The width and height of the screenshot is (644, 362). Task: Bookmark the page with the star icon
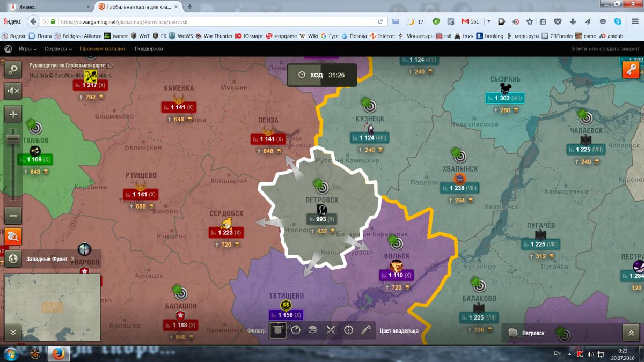(530, 22)
